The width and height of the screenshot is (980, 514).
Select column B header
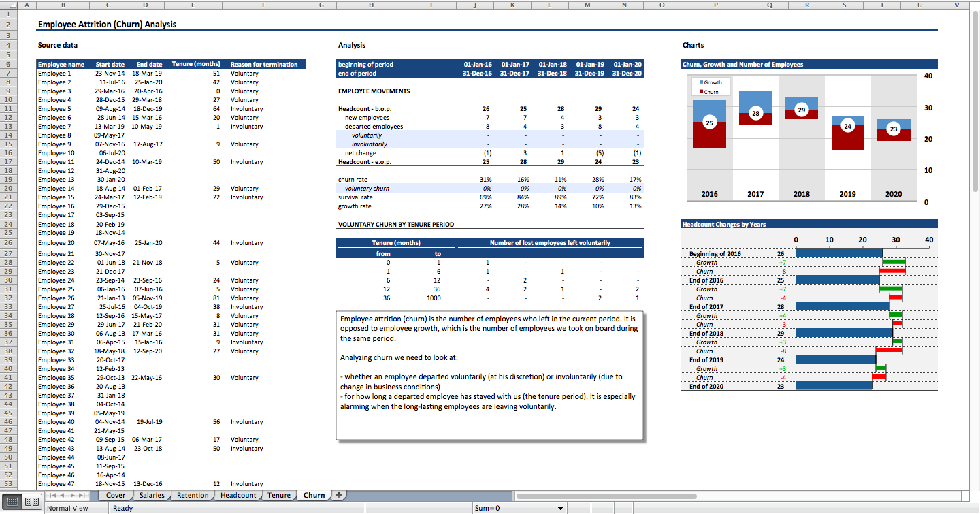tap(63, 5)
